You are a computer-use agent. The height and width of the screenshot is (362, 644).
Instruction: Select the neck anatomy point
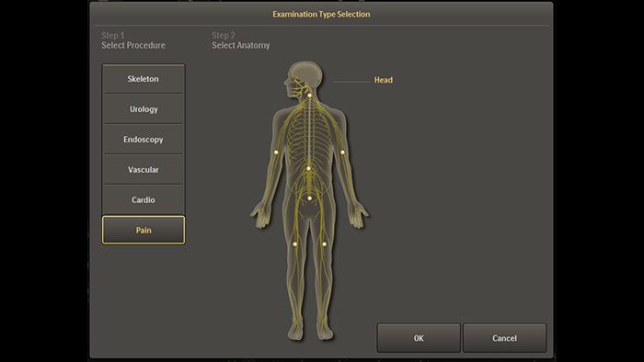pos(310,96)
